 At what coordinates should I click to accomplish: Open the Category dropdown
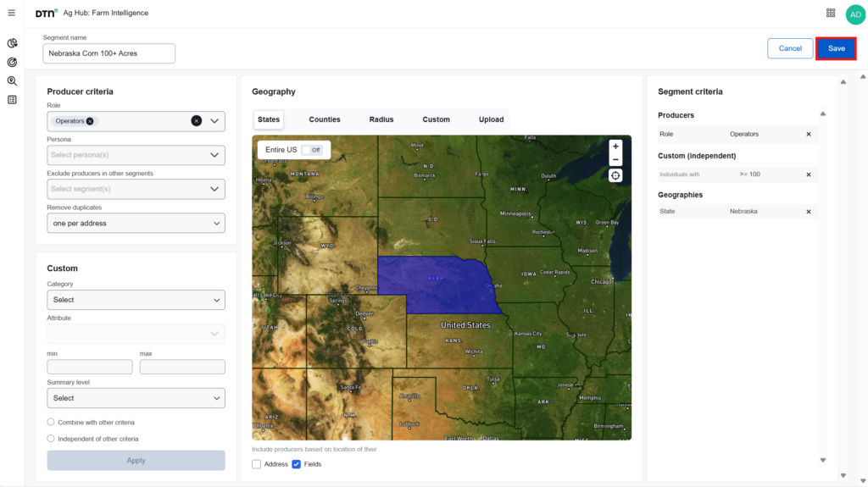point(136,300)
